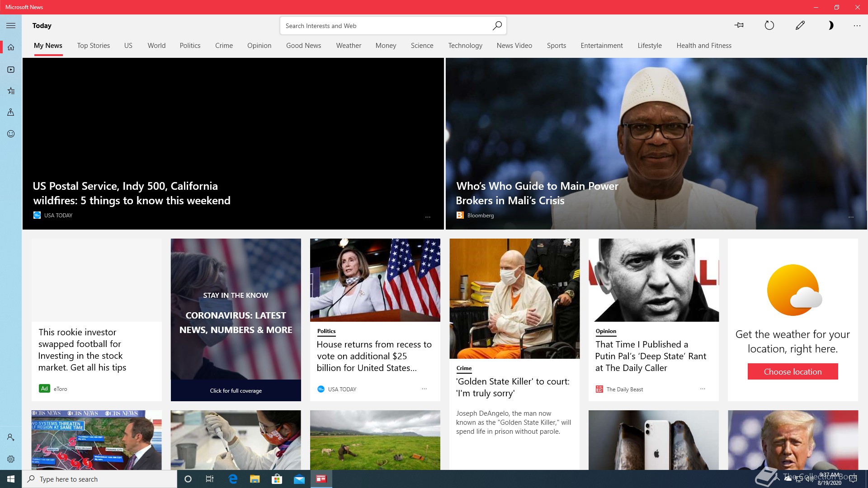The image size is (868, 488).
Task: Open the Local news sidebar icon
Action: click(x=11, y=112)
